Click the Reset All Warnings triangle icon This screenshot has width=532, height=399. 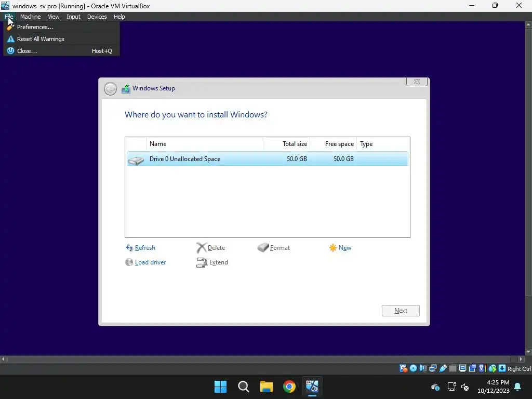11,39
